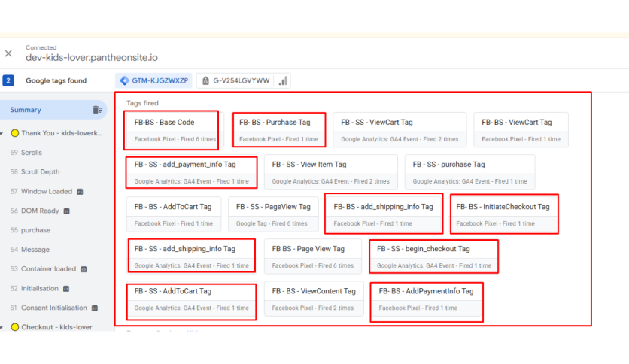Open the FB-BS - Base Code tag card
Image resolution: width=629 pixels, height=364 pixels.
coord(175,130)
